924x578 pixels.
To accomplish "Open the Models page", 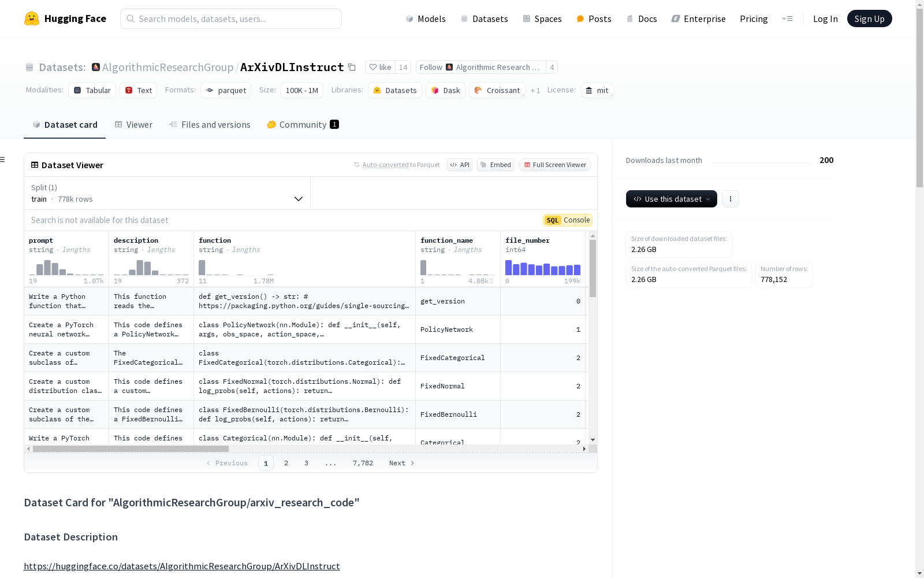I will tap(426, 18).
